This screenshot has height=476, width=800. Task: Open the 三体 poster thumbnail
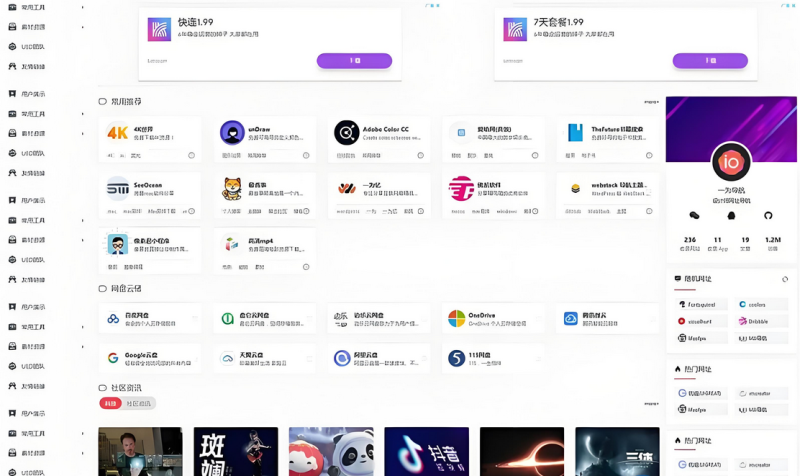617,452
